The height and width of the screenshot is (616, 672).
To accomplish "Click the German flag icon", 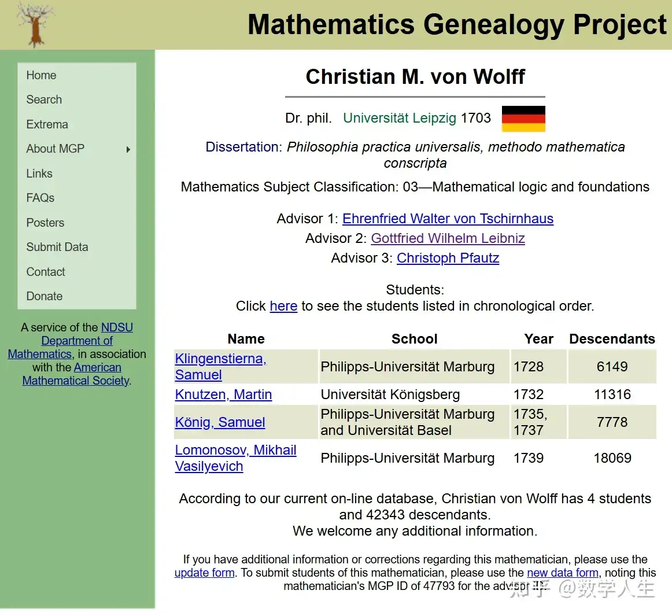I will (523, 119).
